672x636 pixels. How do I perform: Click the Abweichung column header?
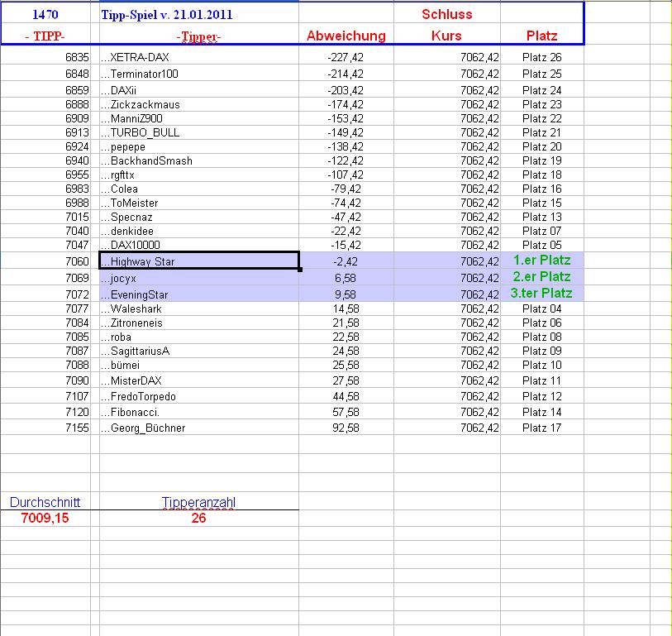pos(346,36)
